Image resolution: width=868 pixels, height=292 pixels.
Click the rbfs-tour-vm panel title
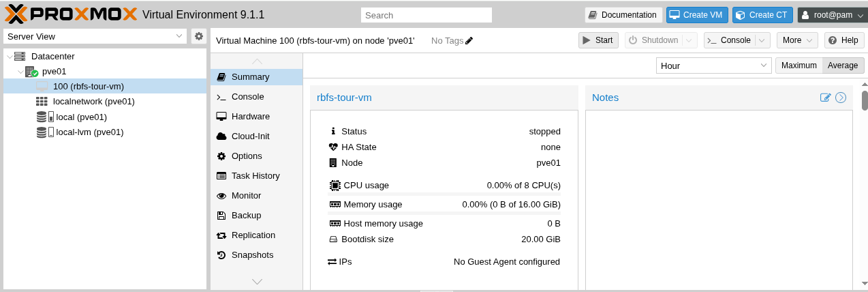coord(344,98)
